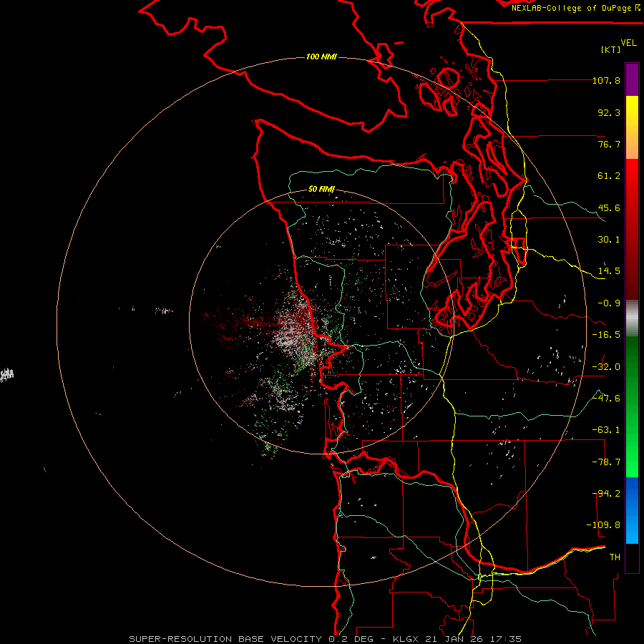Viewport: 644px width, 644px height.
Task: Click the 50 NMI range ring label
Action: (321, 190)
